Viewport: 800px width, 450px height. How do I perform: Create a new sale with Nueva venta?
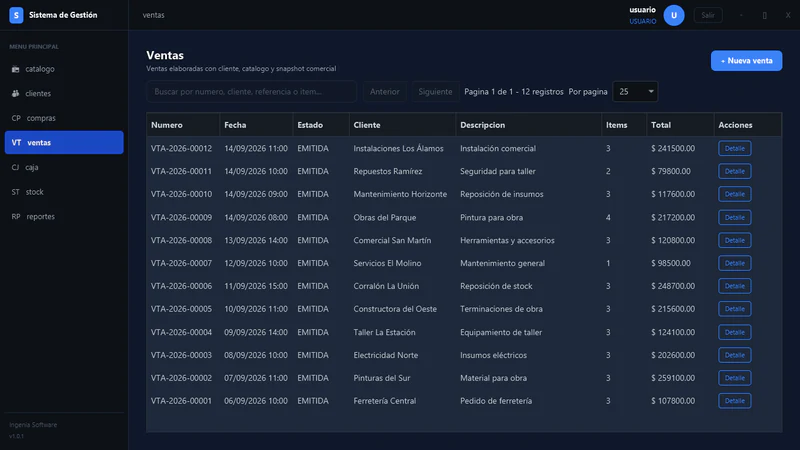click(x=746, y=61)
